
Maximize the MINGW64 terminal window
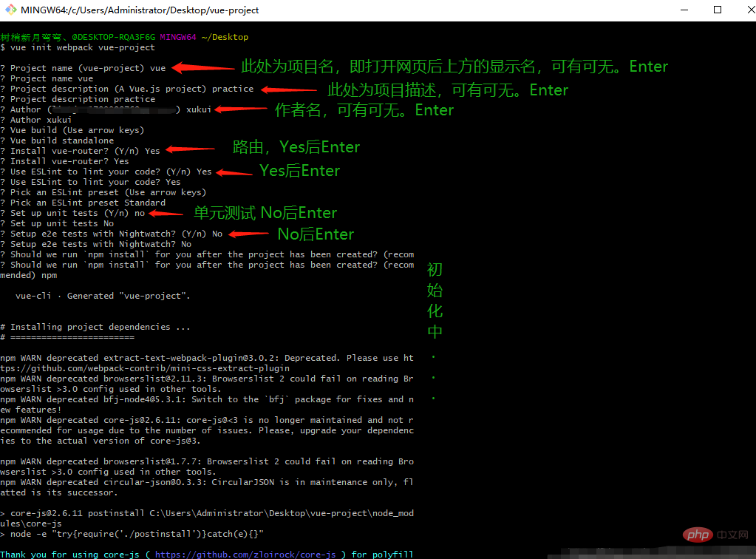click(x=718, y=10)
